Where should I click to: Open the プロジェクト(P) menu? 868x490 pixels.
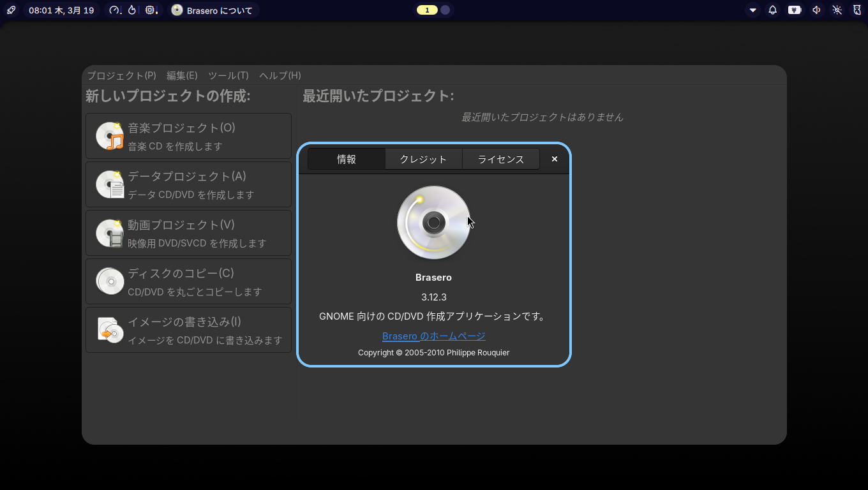click(x=122, y=75)
